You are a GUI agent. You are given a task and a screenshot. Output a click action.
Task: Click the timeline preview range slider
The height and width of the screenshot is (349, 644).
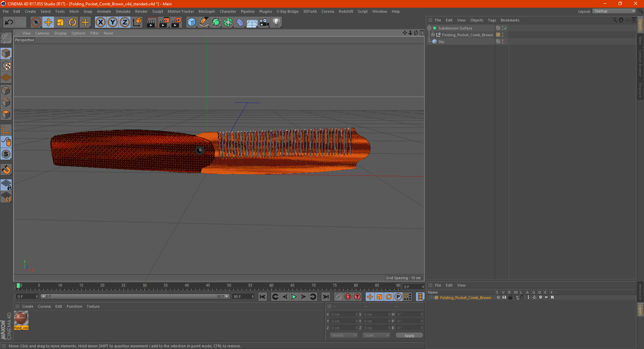(135, 296)
